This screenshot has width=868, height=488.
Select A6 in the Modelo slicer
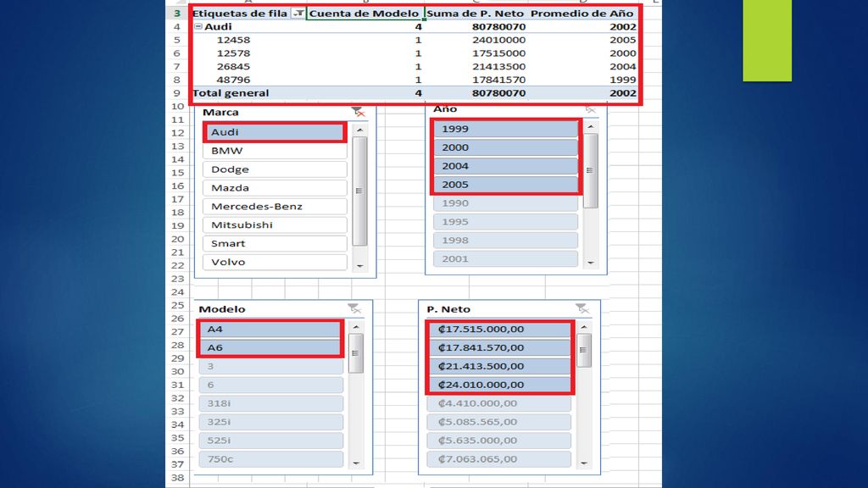click(x=271, y=347)
